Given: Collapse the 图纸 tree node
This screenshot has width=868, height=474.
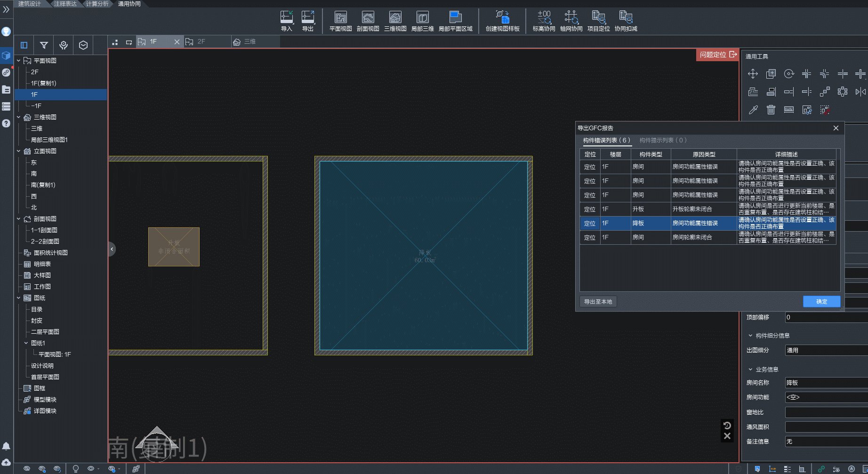Looking at the screenshot, I should (x=19, y=298).
